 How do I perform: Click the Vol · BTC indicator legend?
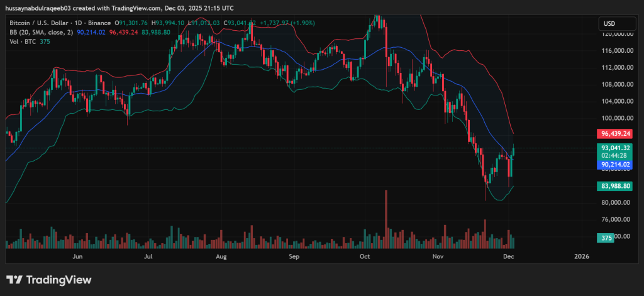click(x=22, y=41)
